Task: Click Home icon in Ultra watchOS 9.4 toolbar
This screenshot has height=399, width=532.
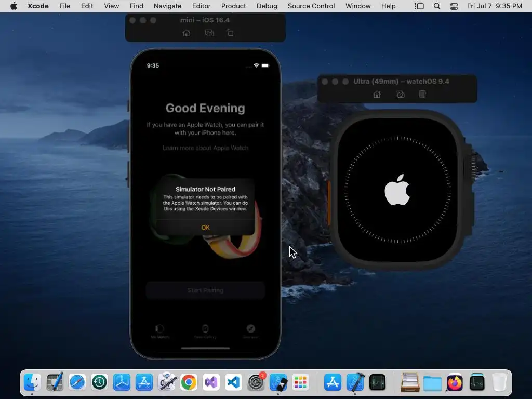Action: [377, 95]
